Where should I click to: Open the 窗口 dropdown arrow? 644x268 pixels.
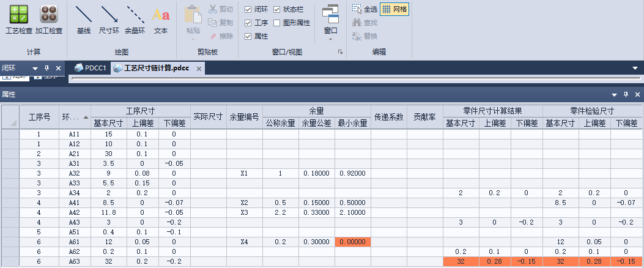(331, 39)
